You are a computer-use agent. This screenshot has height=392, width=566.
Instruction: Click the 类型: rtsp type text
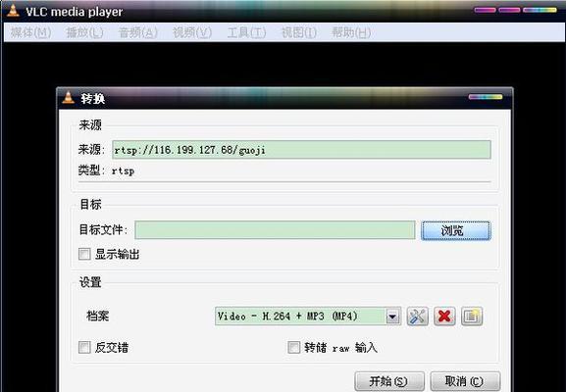coord(107,171)
